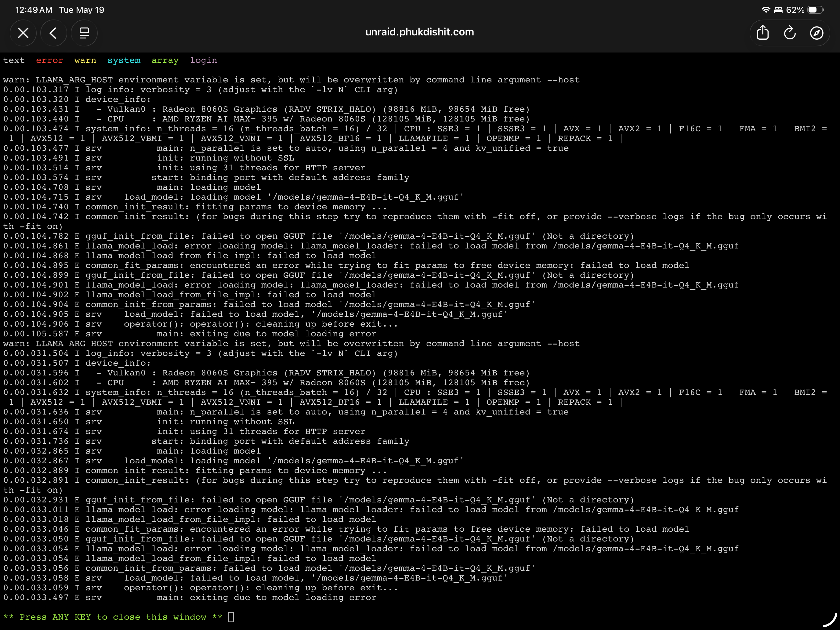Image resolution: width=840 pixels, height=630 pixels.
Task: Select the green array filter label
Action: pyautogui.click(x=165, y=60)
